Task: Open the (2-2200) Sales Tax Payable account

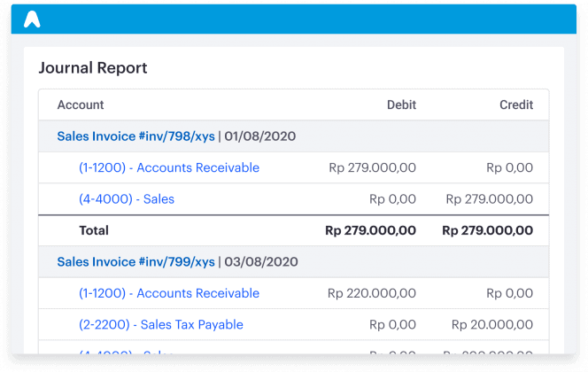Action: [x=161, y=325]
